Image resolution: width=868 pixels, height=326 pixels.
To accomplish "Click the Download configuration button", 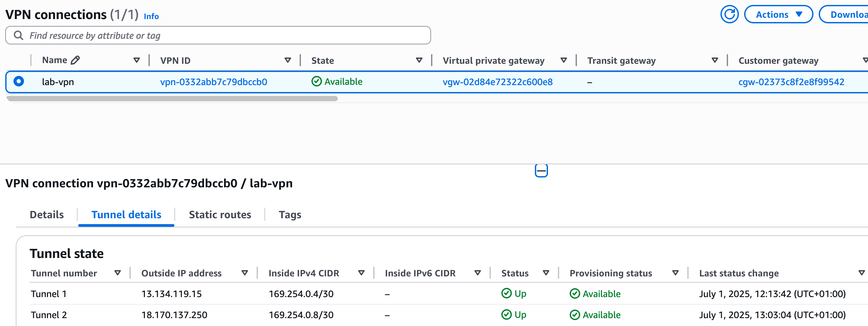I will click(x=844, y=14).
